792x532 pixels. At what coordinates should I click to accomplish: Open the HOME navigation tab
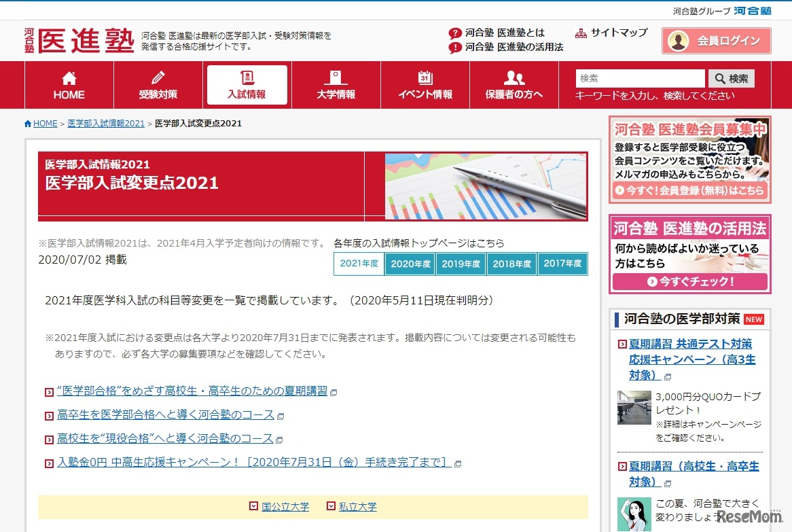[x=69, y=85]
